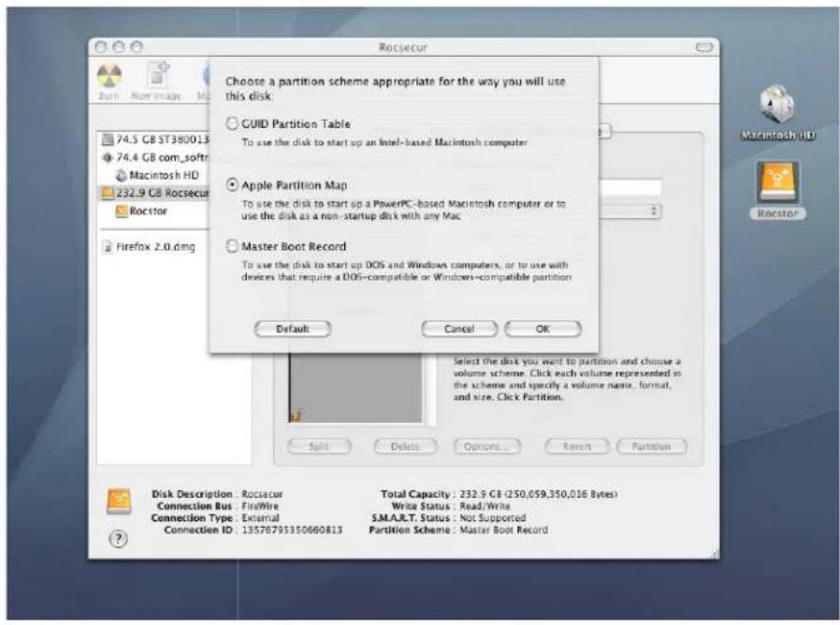This screenshot has width=840, height=625.
Task: Select Master Boot Record radio button
Action: click(231, 246)
